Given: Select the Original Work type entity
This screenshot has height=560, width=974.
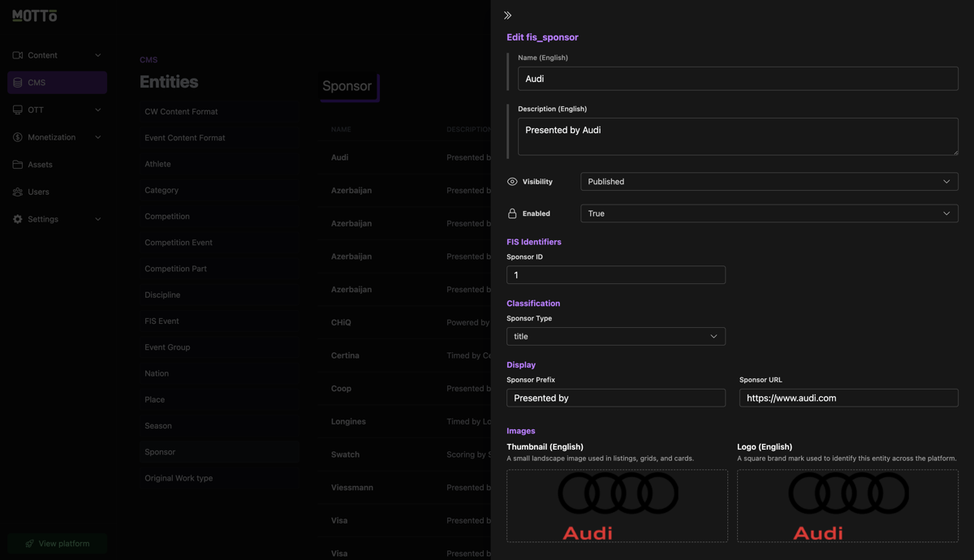Looking at the screenshot, I should coord(219,478).
